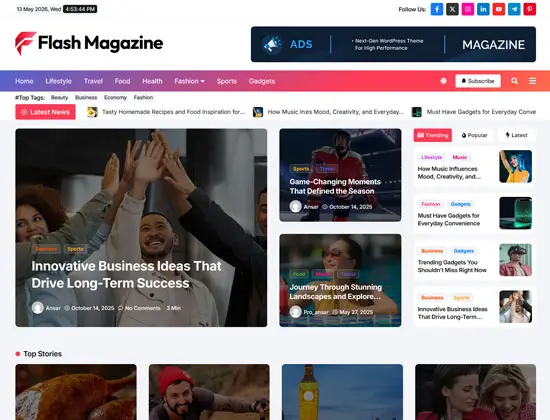This screenshot has width=550, height=420.
Task: Expand the Fashion dropdown menu
Action: pyautogui.click(x=189, y=81)
